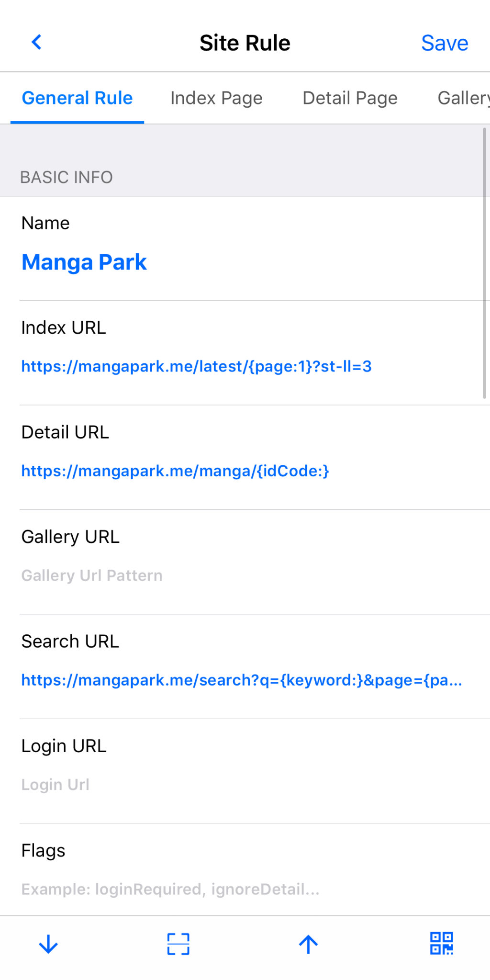This screenshot has height=980, width=490.
Task: Focus the empty Login Url field
Action: click(x=56, y=785)
